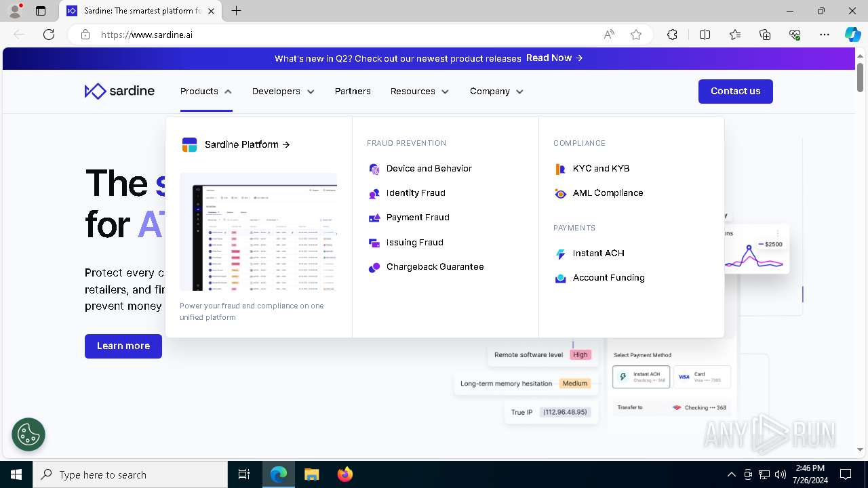Open the Sardine Platform icon link

[x=189, y=144]
